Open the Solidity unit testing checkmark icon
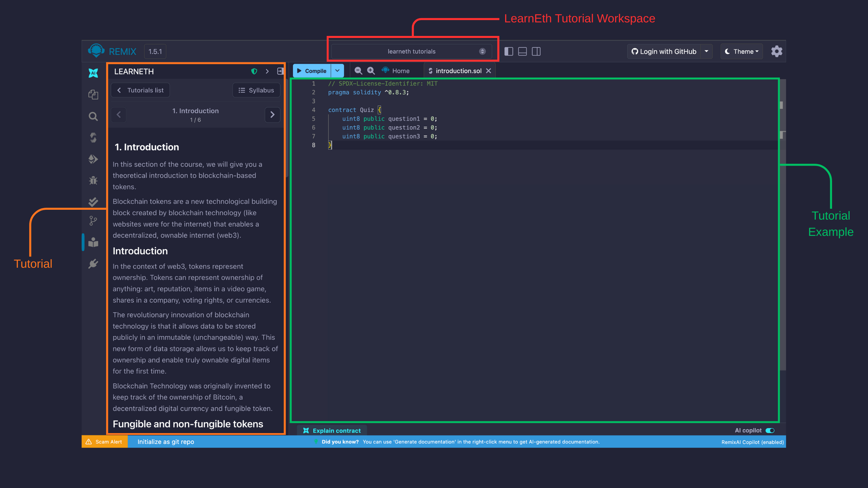The width and height of the screenshot is (868, 488). pyautogui.click(x=93, y=202)
